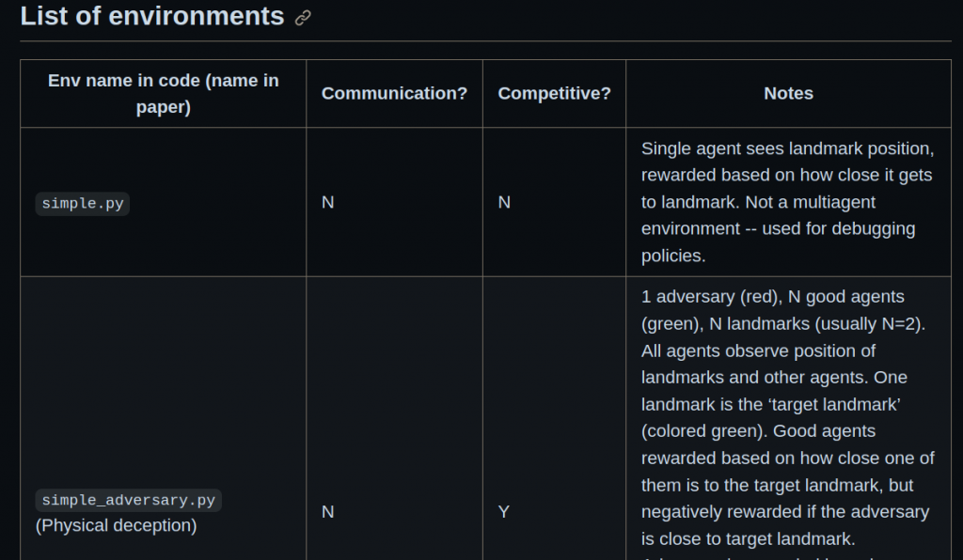Click the 'Notes' column header

[789, 93]
